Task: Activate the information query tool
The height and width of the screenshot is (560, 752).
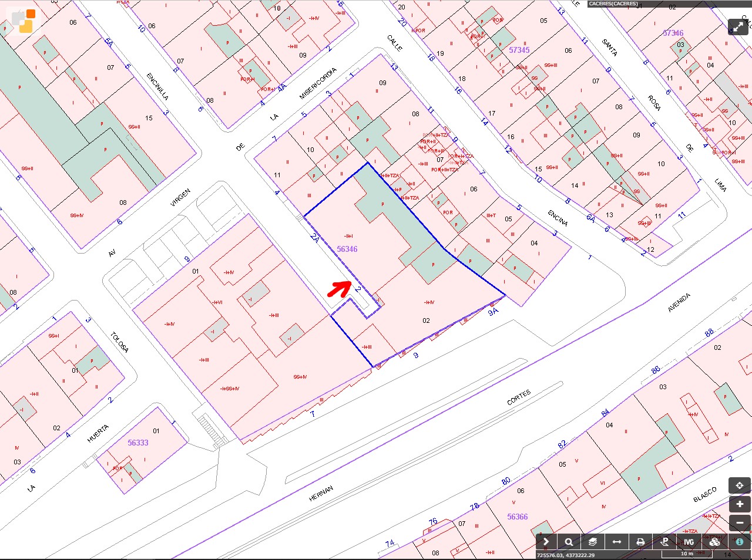Action: coord(739,542)
